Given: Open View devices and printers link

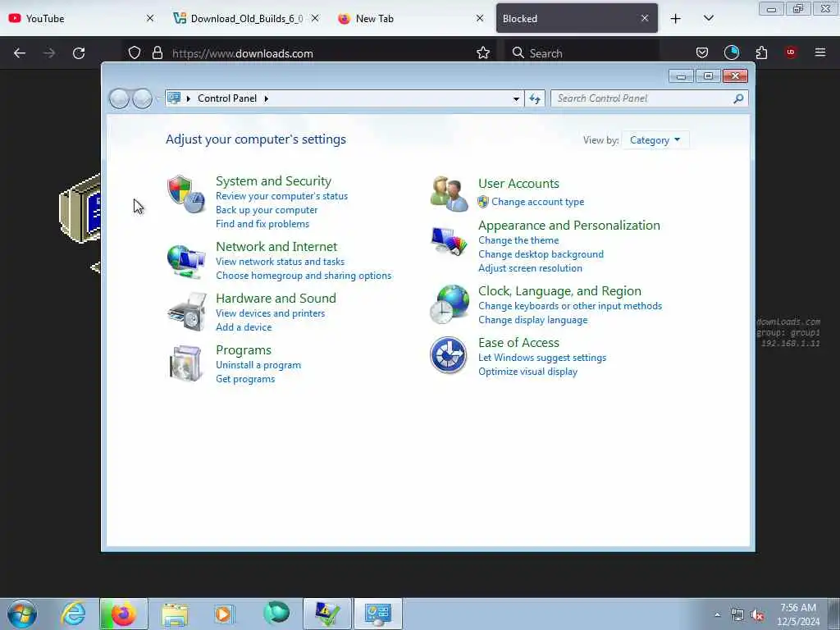Looking at the screenshot, I should [x=271, y=313].
